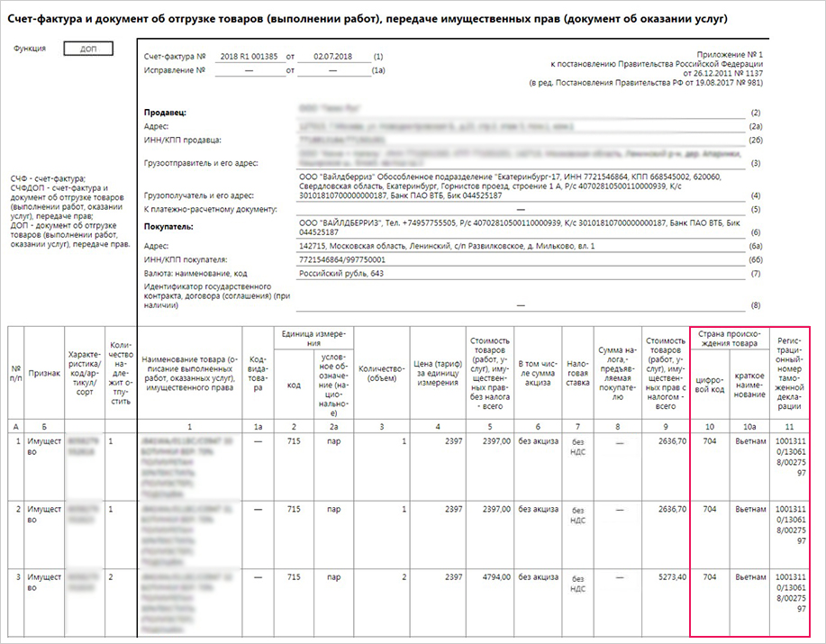Select the currency field Российский рубль, 643

coord(340,274)
